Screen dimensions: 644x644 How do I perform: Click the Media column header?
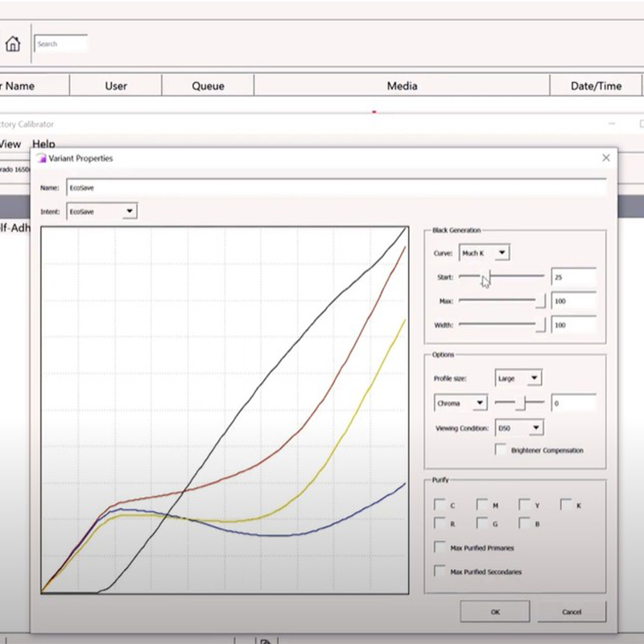(402, 86)
